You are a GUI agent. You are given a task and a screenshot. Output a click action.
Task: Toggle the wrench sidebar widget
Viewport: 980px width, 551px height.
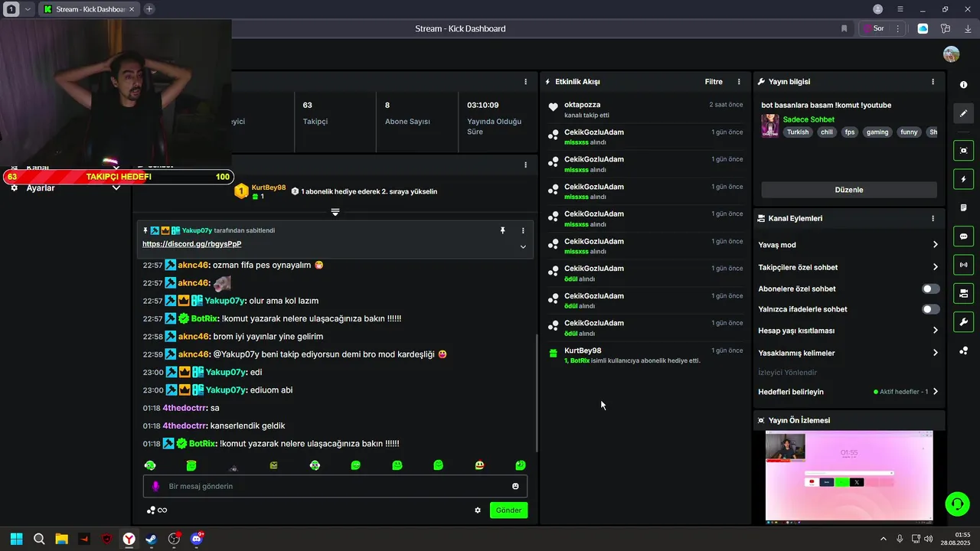[964, 321]
